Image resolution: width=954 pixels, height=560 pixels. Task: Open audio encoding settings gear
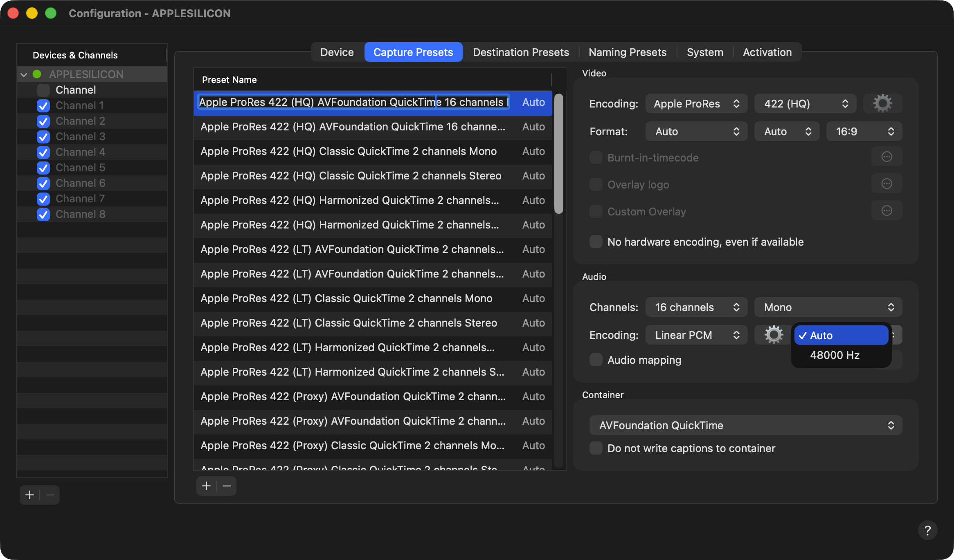[774, 335]
